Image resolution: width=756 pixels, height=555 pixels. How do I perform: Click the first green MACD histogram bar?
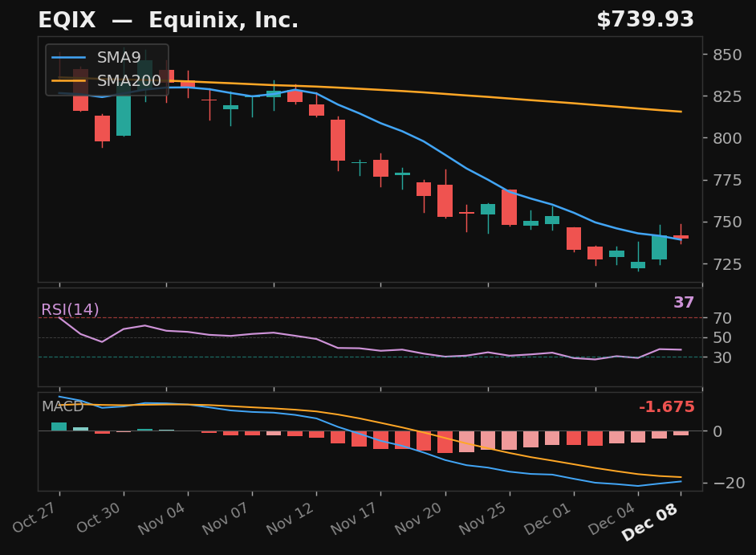tap(59, 426)
